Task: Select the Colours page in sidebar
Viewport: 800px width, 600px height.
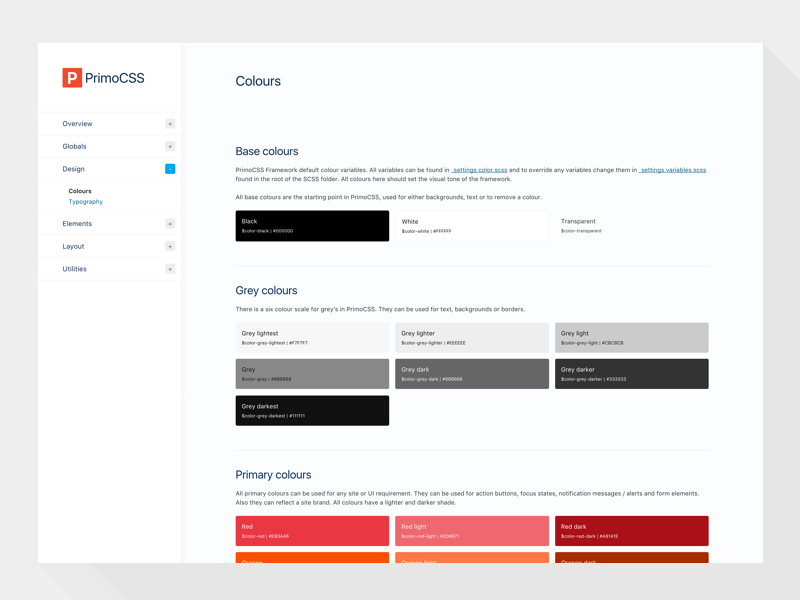Action: click(x=80, y=190)
